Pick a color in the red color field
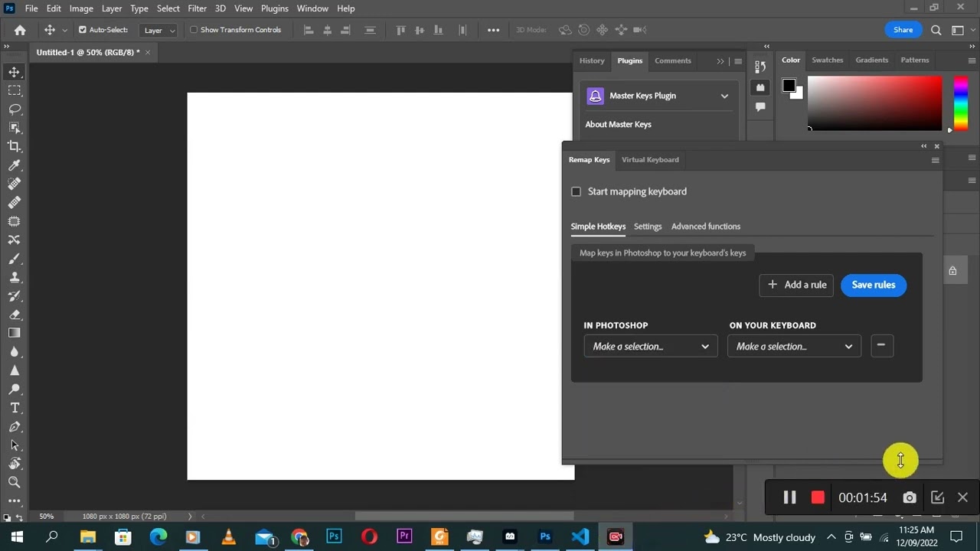 pyautogui.click(x=874, y=103)
